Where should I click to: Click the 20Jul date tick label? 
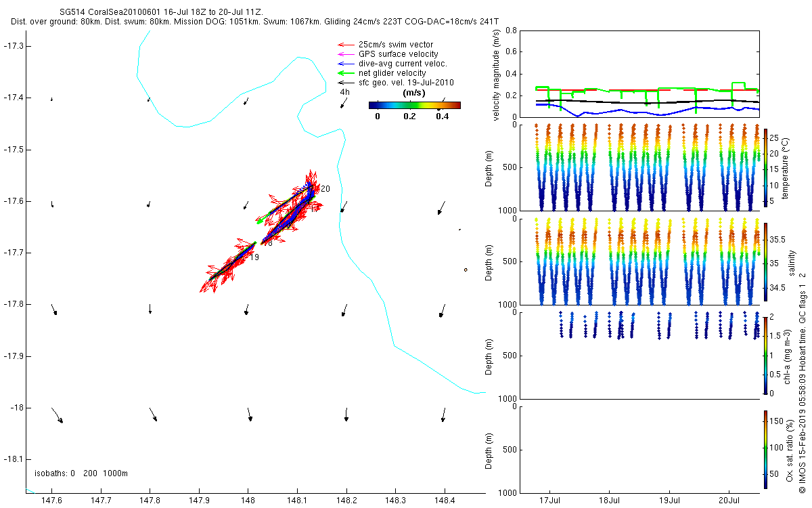click(729, 501)
